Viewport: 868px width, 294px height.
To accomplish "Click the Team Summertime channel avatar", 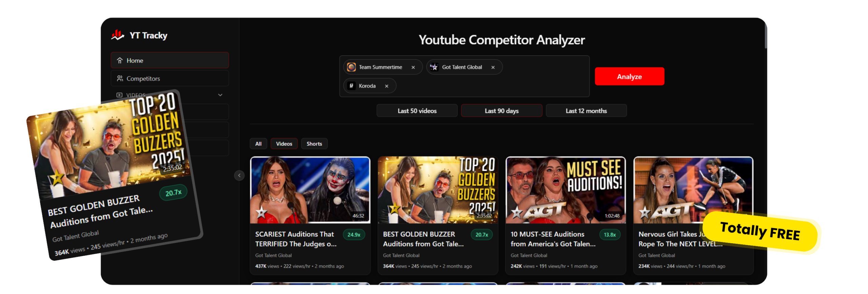I will coord(352,67).
